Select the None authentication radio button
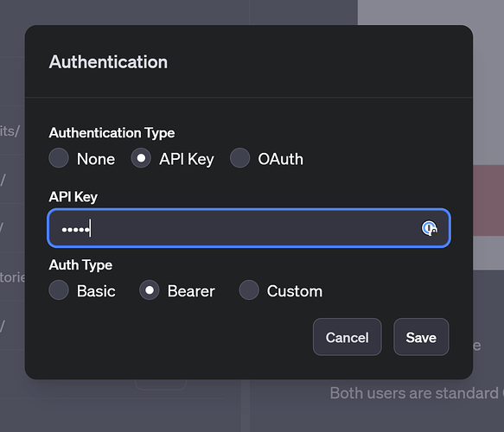 [x=59, y=158]
